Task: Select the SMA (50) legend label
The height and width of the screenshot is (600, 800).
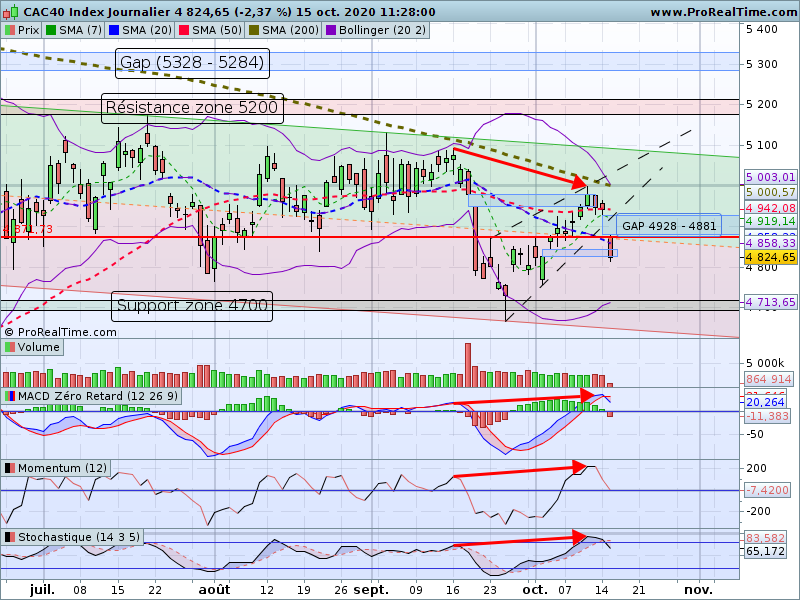Action: pyautogui.click(x=217, y=30)
